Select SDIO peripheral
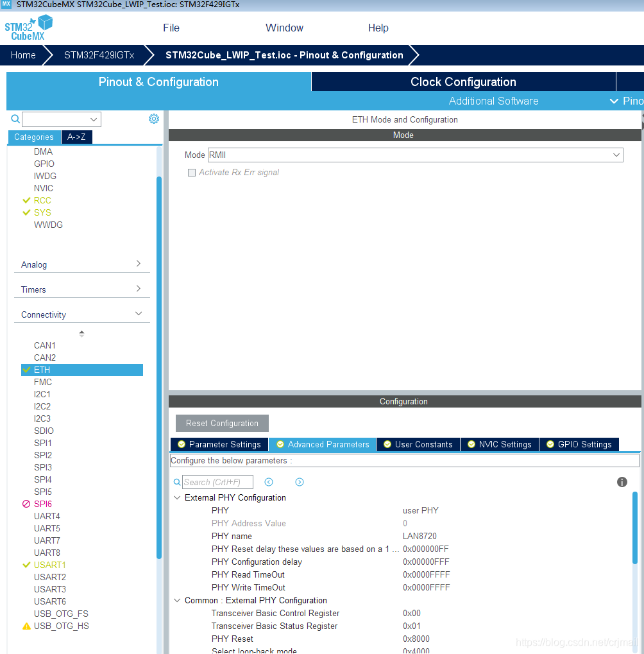Screen dimensions: 644x654 (x=44, y=431)
